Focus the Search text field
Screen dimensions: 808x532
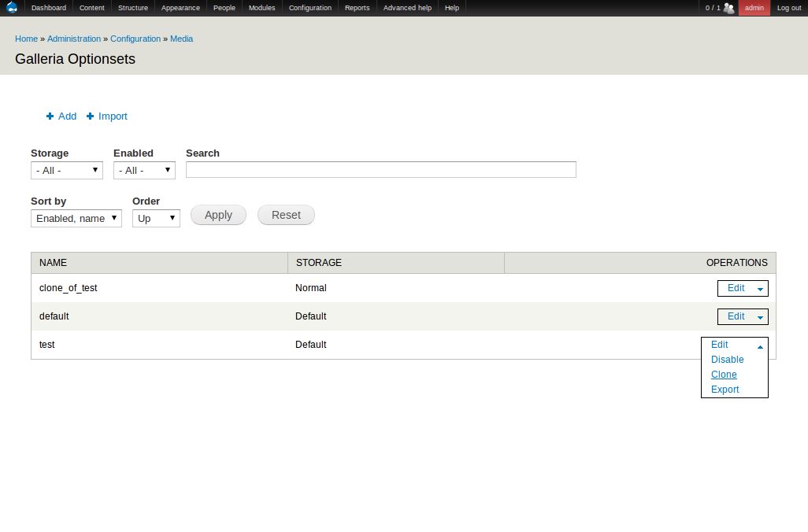(x=381, y=169)
